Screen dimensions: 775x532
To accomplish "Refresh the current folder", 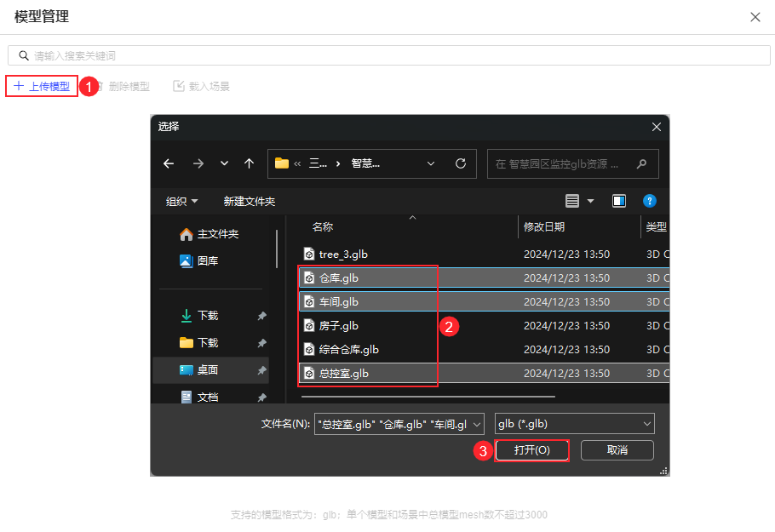I will (461, 163).
